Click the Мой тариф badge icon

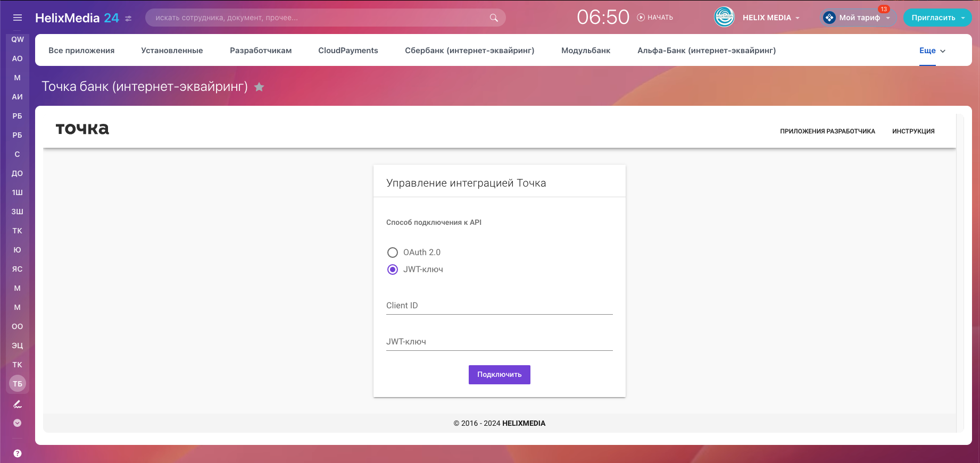829,18
